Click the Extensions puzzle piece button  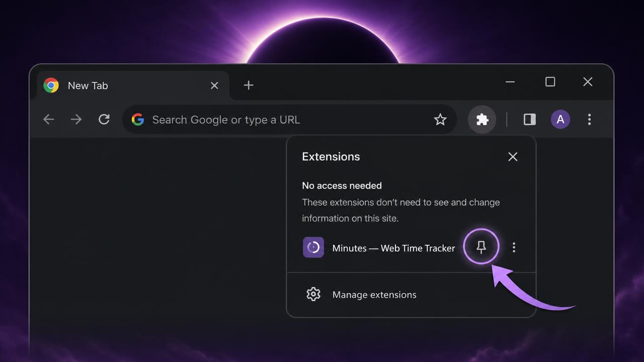pos(482,120)
